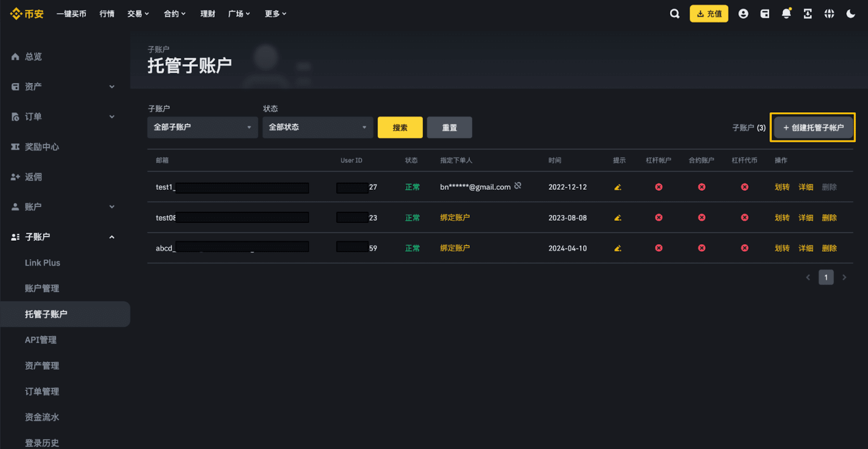This screenshot has width=868, height=449.
Task: Switch theme with the moon icon
Action: [x=851, y=14]
